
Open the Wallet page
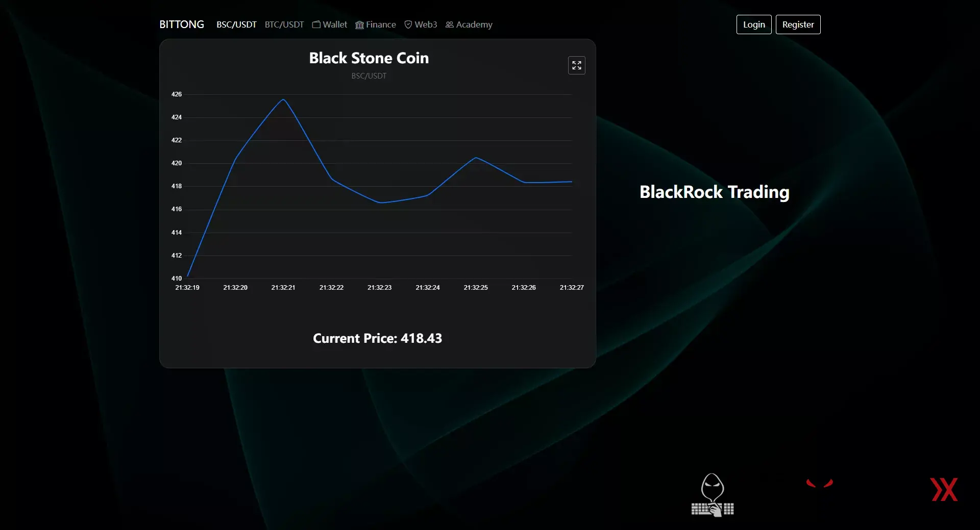point(330,24)
